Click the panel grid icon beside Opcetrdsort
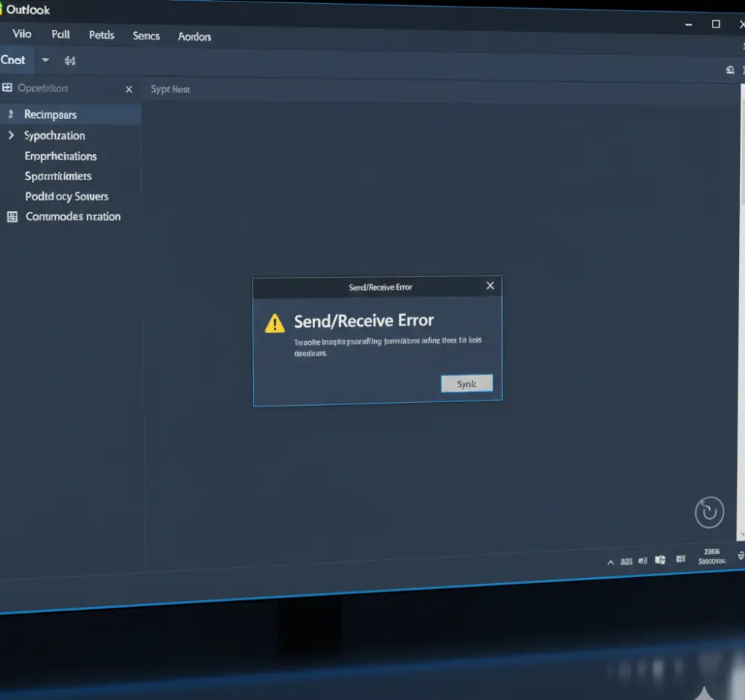The height and width of the screenshot is (700, 745). tap(7, 88)
